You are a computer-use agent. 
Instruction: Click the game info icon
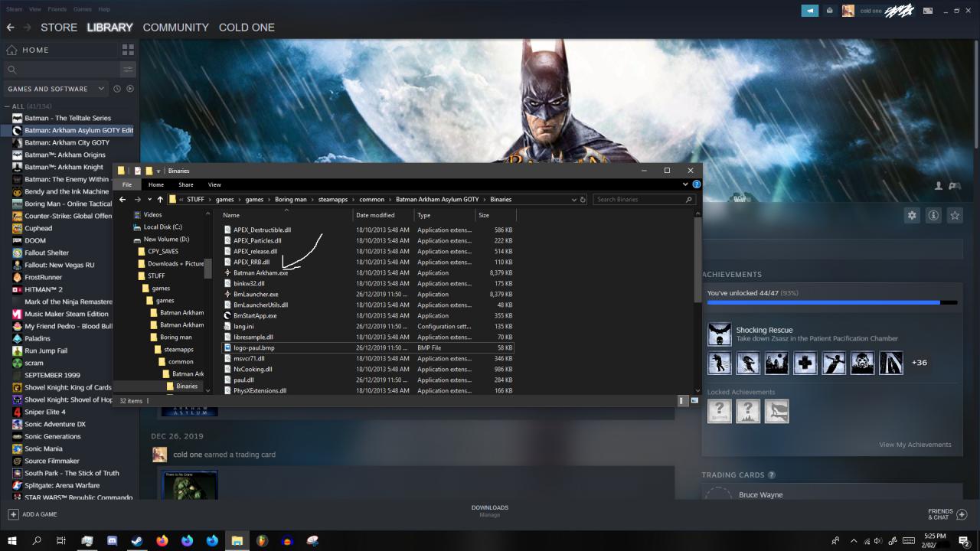pos(933,216)
